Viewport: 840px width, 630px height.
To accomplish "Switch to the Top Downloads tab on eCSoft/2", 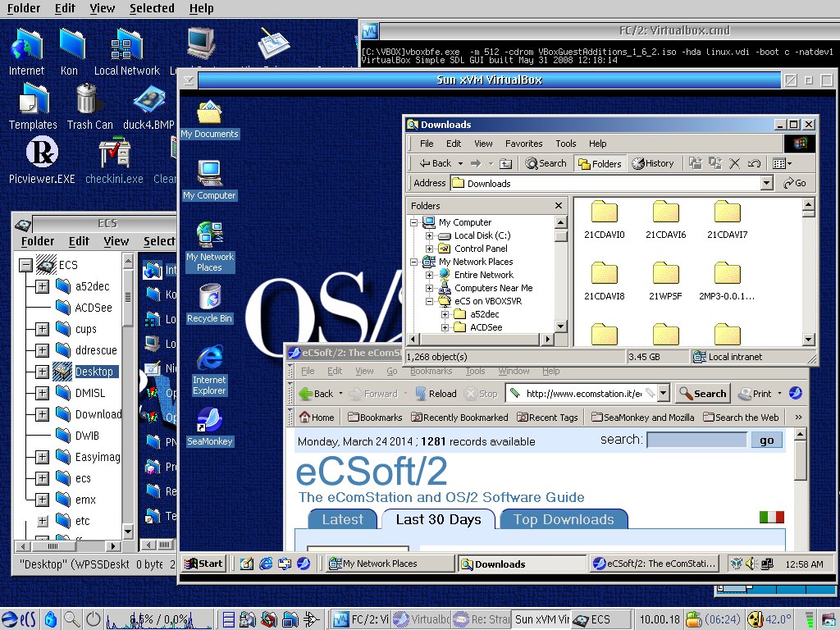I will [564, 519].
